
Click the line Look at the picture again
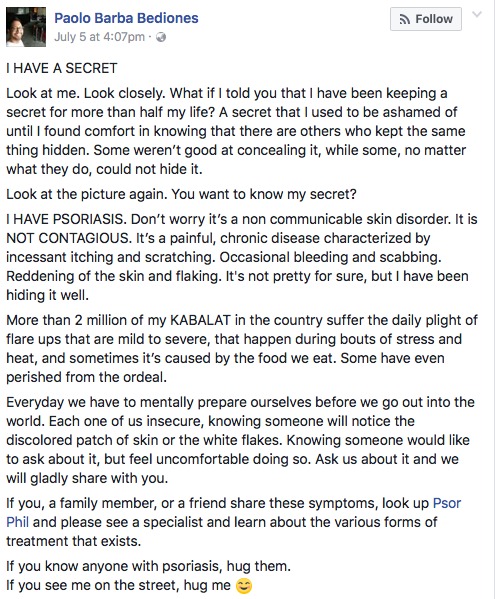[181, 194]
